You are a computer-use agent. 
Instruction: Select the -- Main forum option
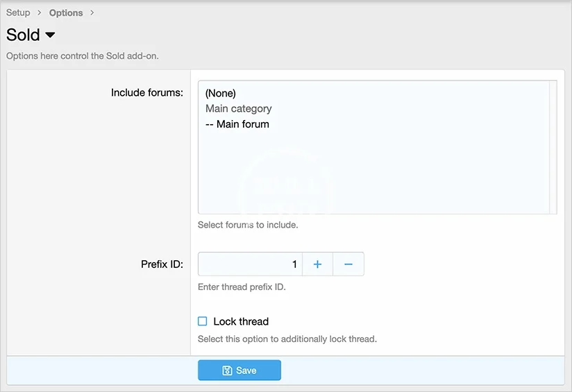237,124
